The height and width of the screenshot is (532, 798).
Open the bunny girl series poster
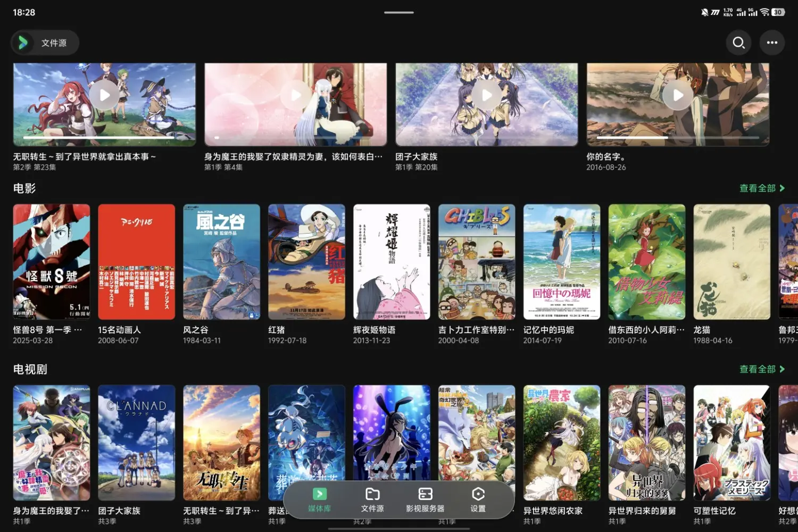(x=392, y=434)
